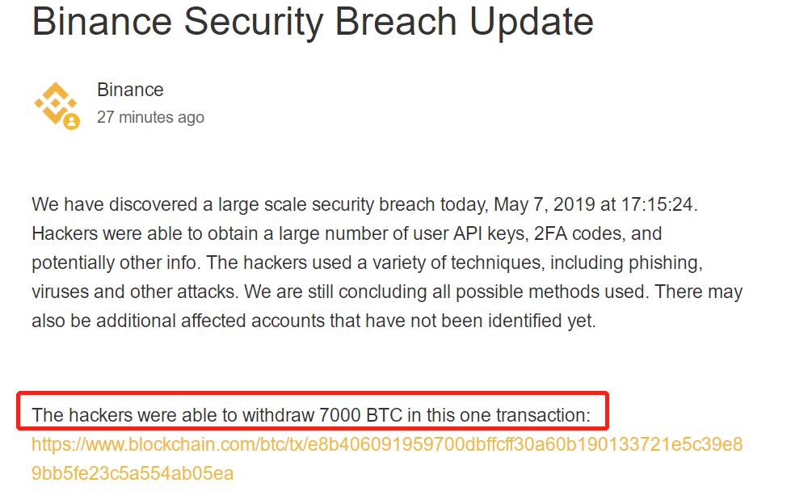The height and width of the screenshot is (504, 812).
Task: Click the word "Update" in the headline
Action: [x=532, y=22]
